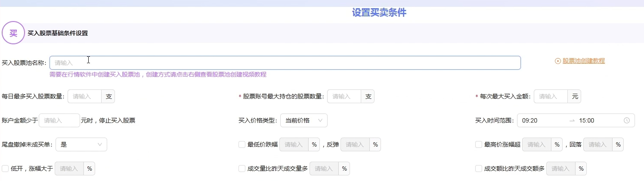The image size is (644, 181).
Task: Open the 尾盘撤掉未成买单 dropdown showing 是
Action: pos(81,144)
